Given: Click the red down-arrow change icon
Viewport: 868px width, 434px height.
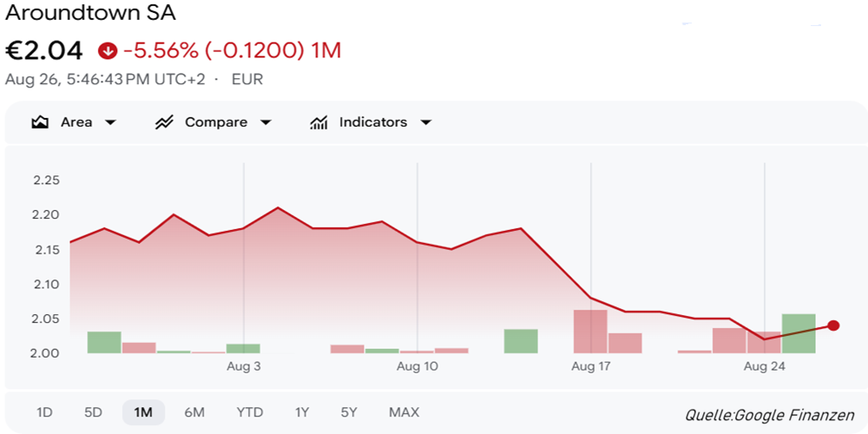Looking at the screenshot, I should coord(108,51).
